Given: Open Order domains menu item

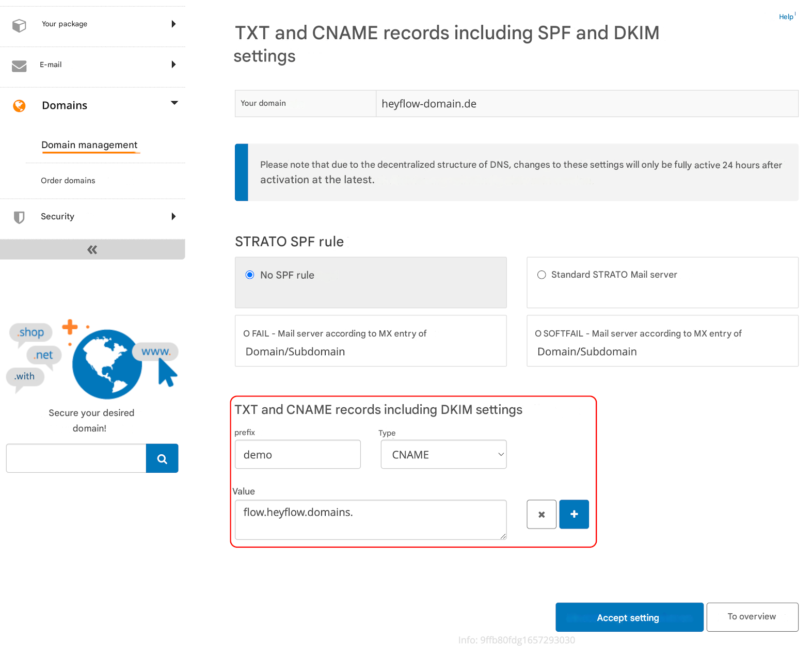Looking at the screenshot, I should click(68, 181).
